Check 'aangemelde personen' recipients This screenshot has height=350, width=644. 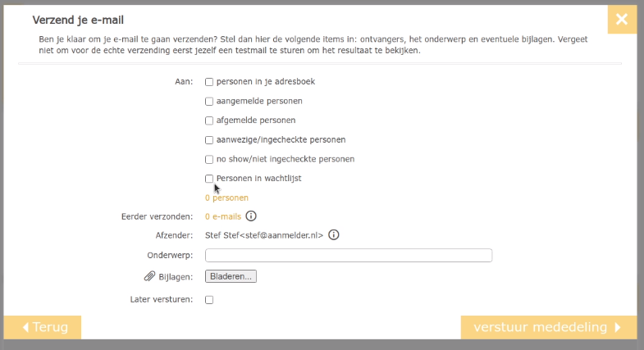[x=209, y=101]
